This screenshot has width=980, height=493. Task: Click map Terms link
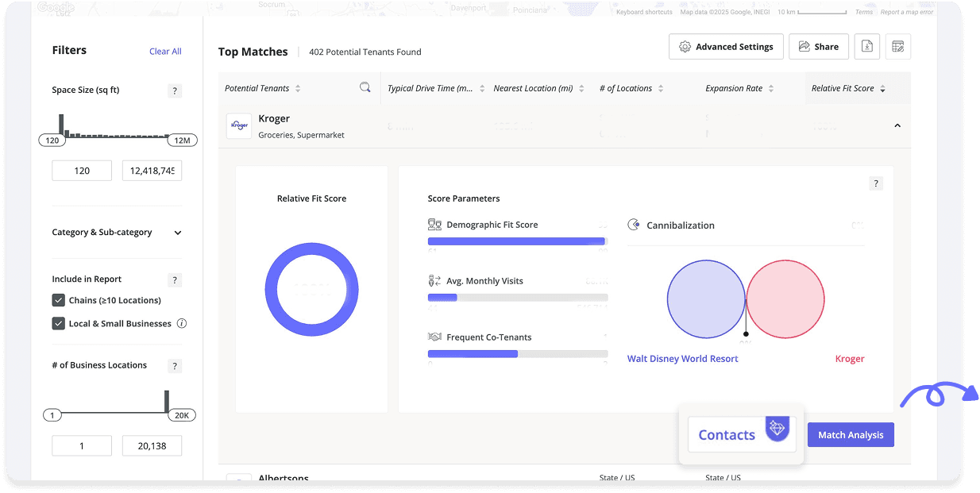pyautogui.click(x=864, y=12)
